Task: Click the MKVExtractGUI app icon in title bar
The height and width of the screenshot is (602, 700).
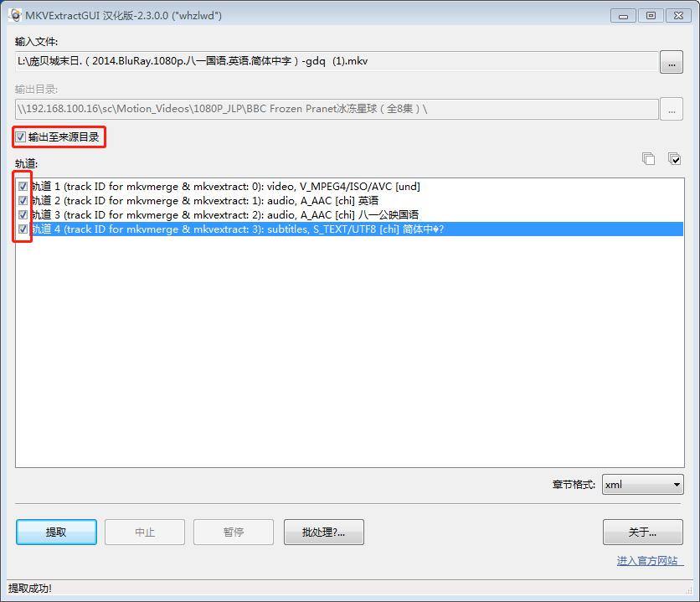Action: (x=15, y=15)
